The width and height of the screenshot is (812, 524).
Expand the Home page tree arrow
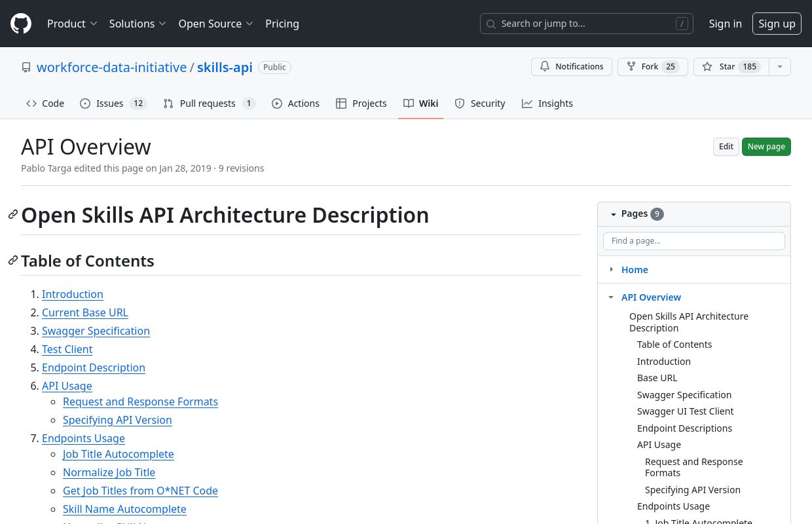(x=611, y=269)
